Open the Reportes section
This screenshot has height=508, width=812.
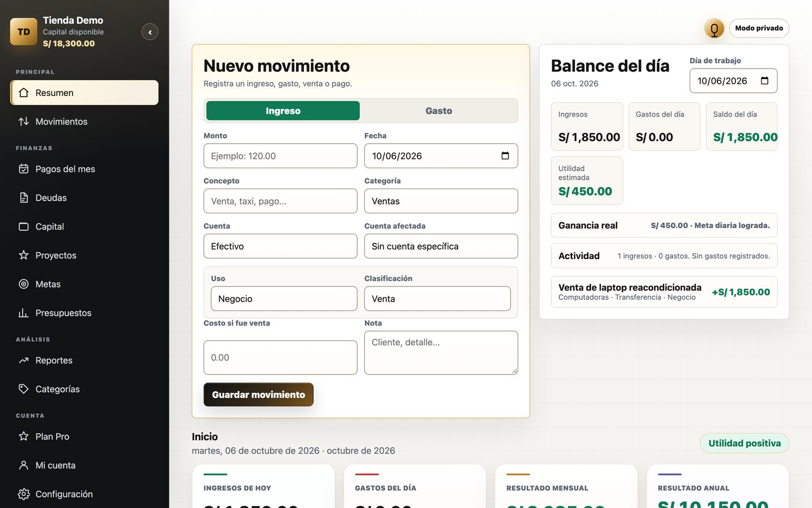[x=84, y=360]
